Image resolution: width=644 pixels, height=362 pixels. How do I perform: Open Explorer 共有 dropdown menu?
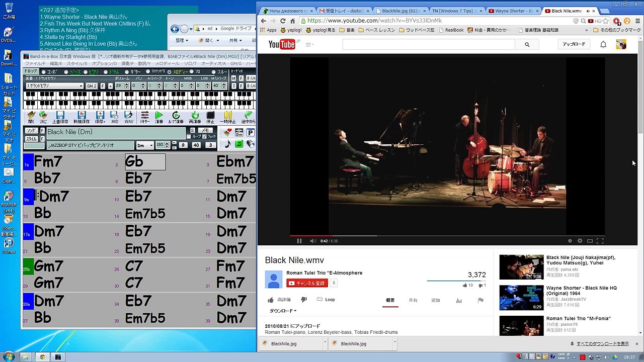coord(235,40)
